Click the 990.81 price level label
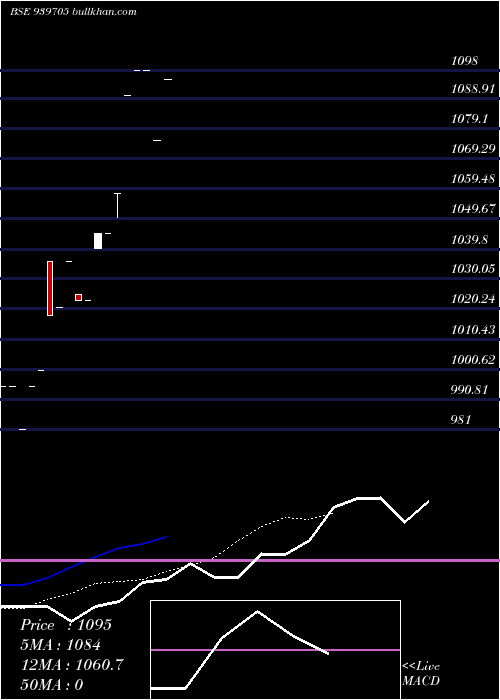Viewport: 500px width, 700px height. [469, 390]
